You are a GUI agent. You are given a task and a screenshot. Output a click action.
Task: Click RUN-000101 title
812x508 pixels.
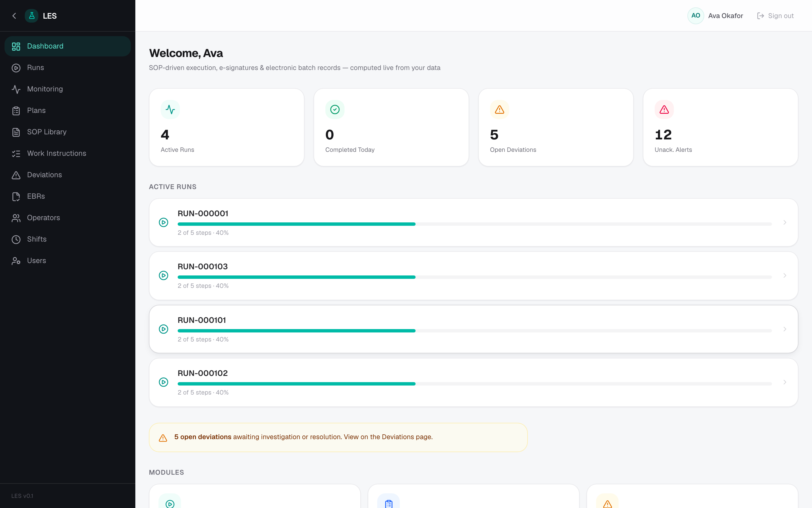(x=202, y=320)
